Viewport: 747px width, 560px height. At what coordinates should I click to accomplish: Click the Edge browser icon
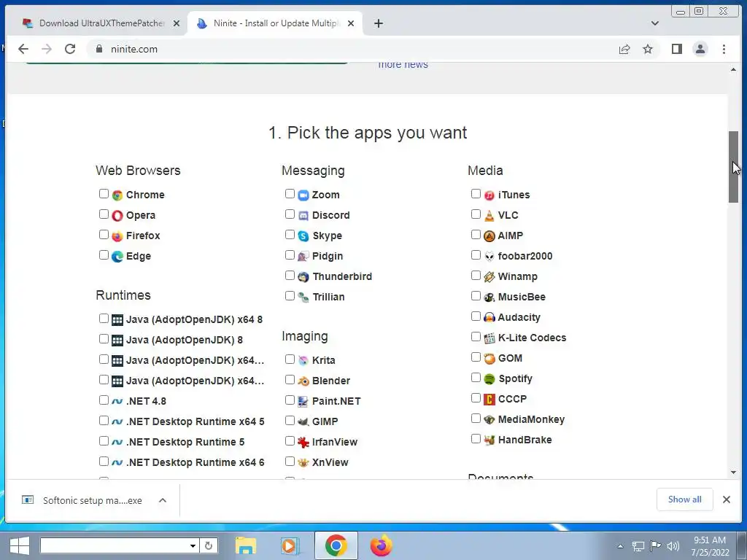[x=117, y=257]
